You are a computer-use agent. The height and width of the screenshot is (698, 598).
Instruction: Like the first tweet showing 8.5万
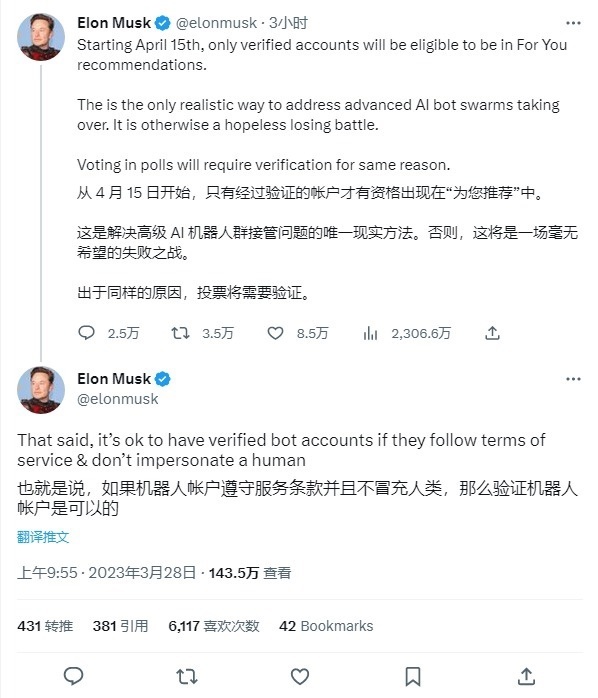pyautogui.click(x=275, y=333)
